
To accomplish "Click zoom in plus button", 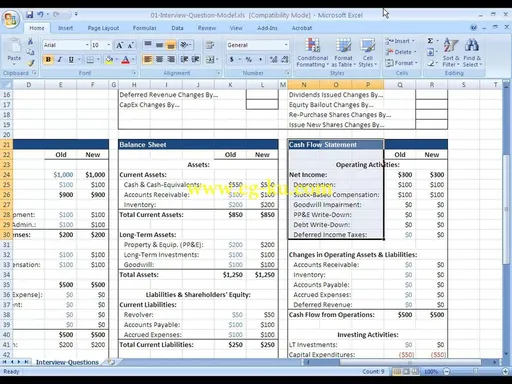I will pos(506,371).
